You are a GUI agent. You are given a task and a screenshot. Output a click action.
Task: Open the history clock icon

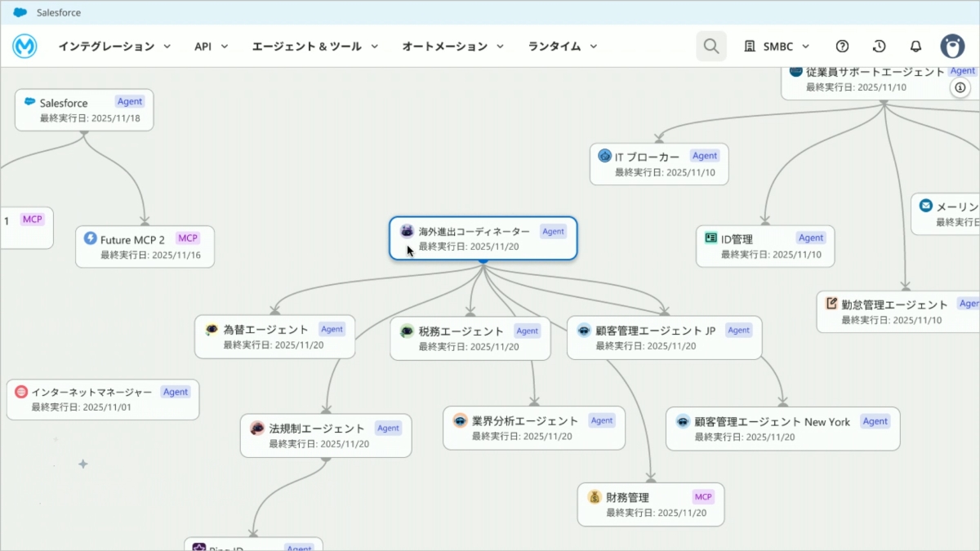880,47
